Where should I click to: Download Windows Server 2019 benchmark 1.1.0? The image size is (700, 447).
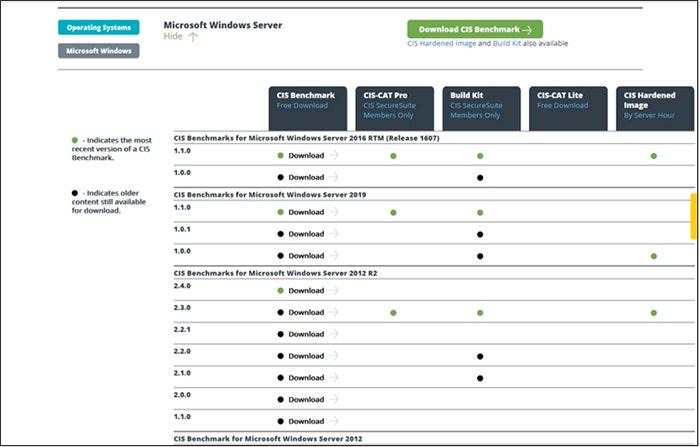pos(306,212)
